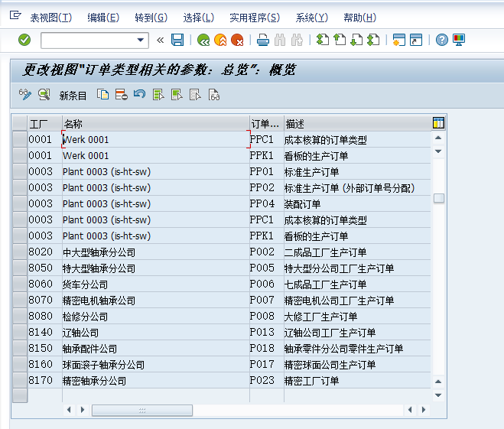Viewport: 504px width, 429px height.
Task: Click the Find Next binoculars icon
Action: click(x=297, y=40)
